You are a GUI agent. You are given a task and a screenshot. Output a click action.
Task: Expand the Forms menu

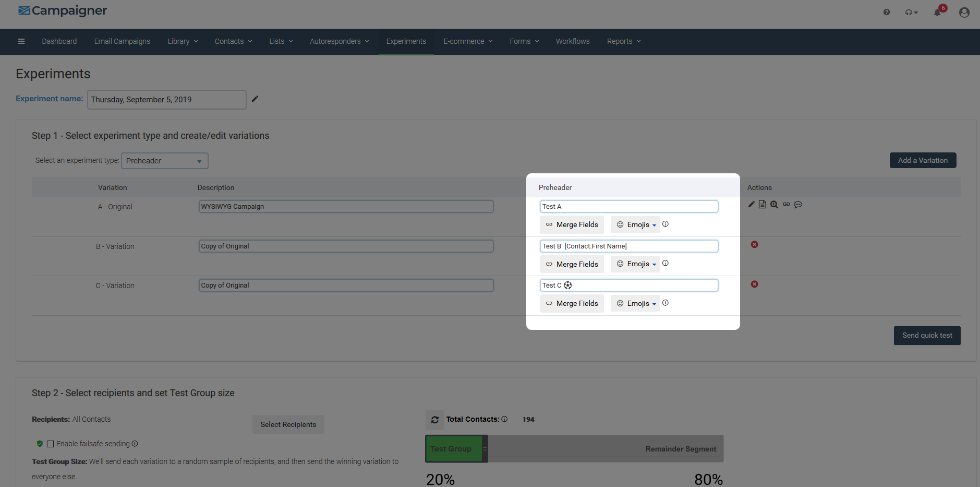(x=524, y=41)
